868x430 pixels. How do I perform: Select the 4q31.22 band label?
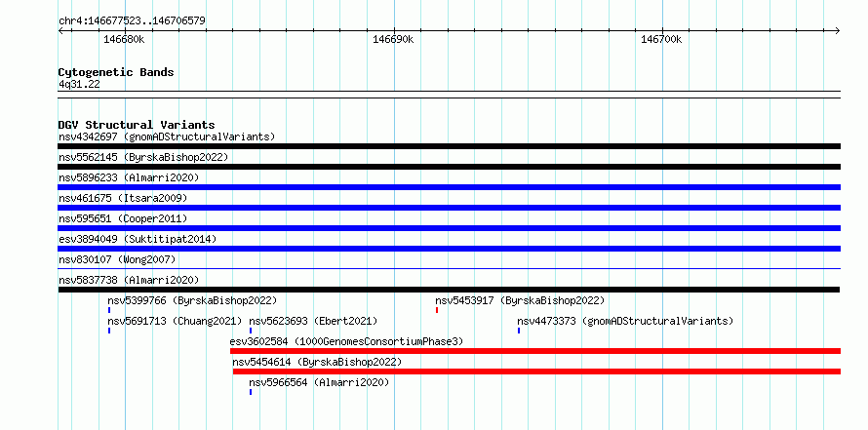click(x=79, y=84)
